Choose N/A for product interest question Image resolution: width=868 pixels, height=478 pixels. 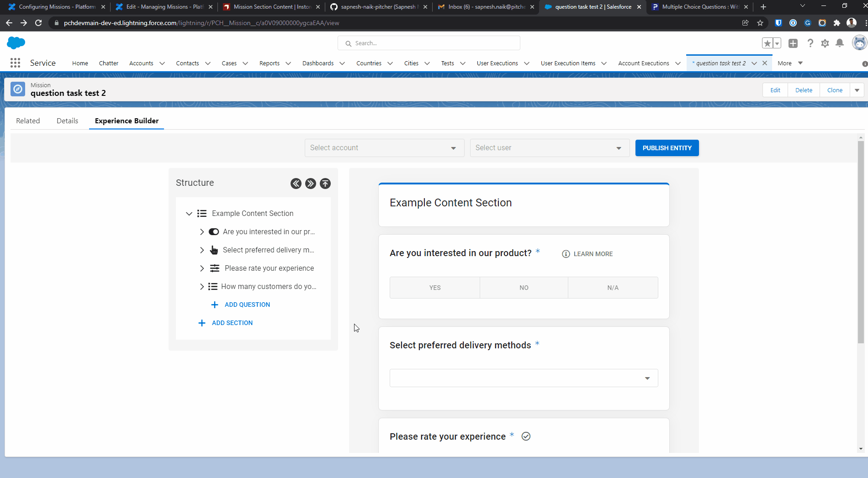[x=613, y=288]
